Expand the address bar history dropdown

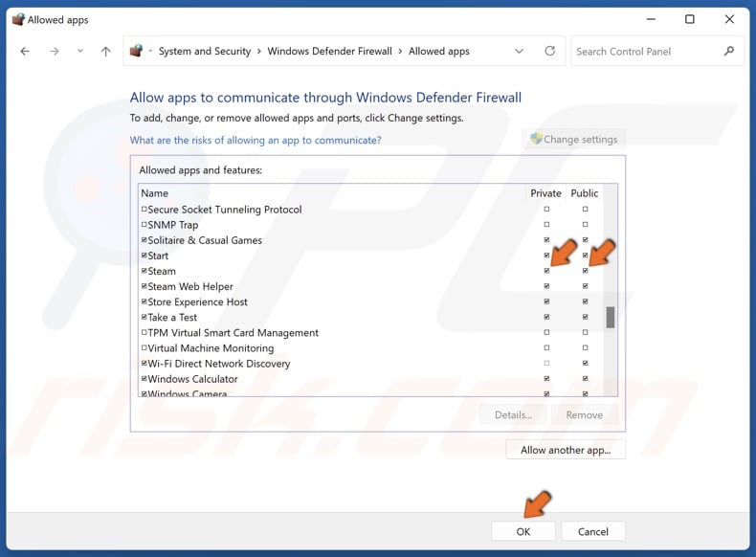tap(519, 51)
